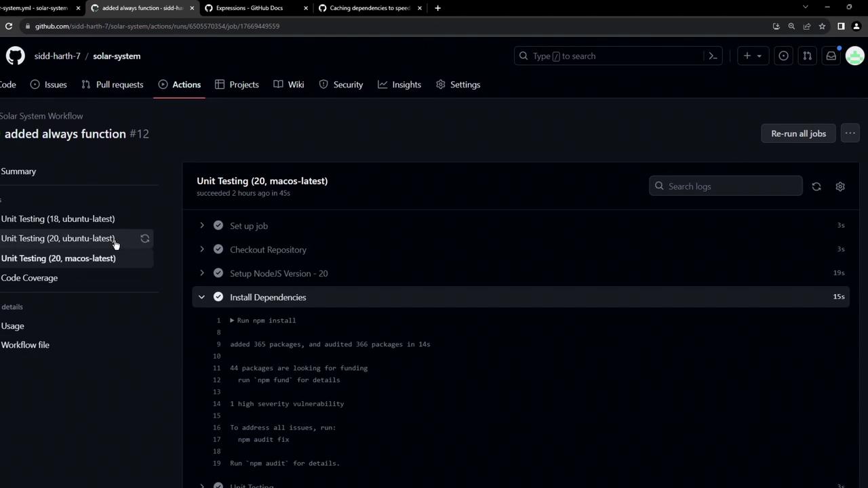This screenshot has width=868, height=488.
Task: Go to the Issues repository tab
Action: (48, 85)
